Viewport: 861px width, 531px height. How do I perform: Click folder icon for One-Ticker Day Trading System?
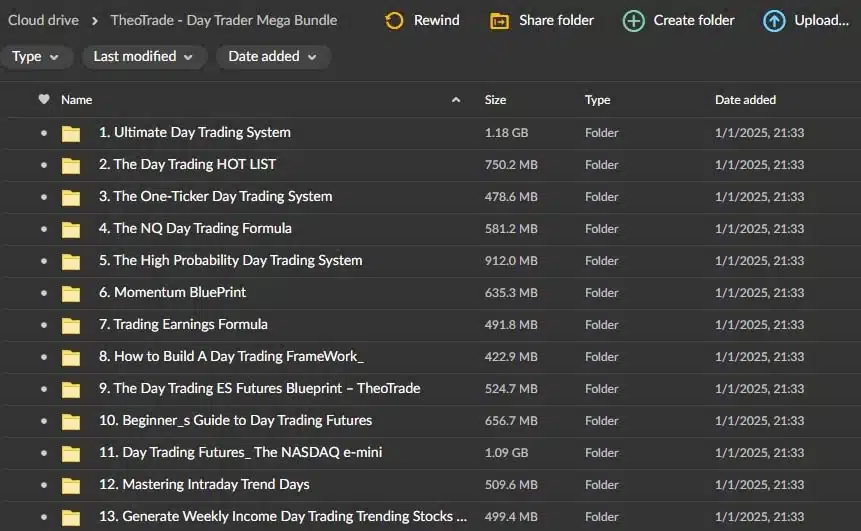coord(71,197)
